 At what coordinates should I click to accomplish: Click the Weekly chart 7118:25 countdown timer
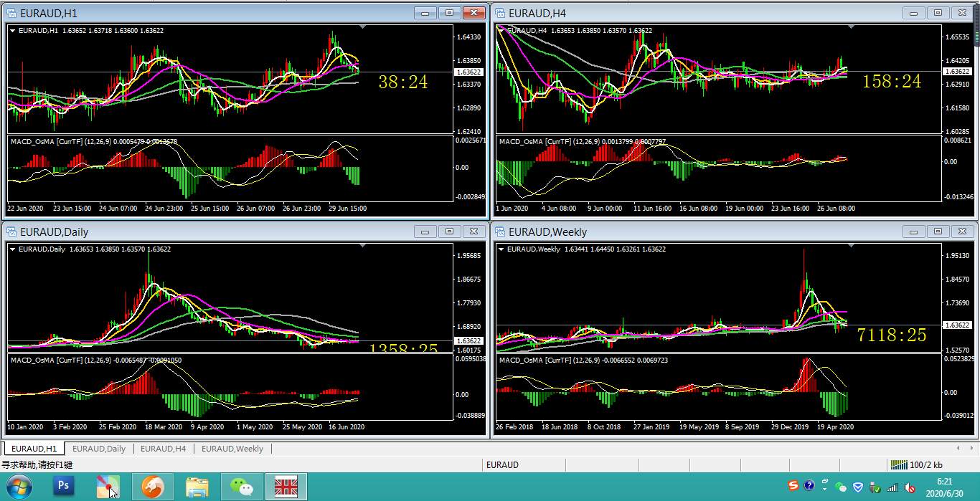[x=892, y=335]
